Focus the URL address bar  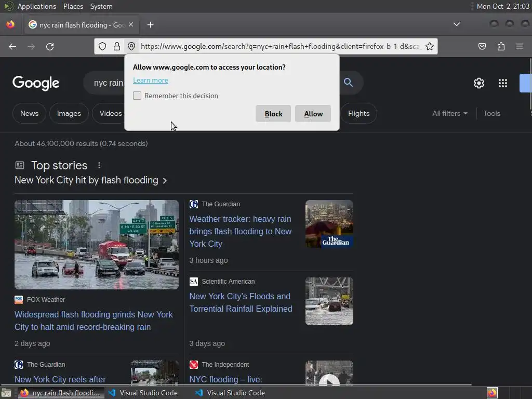coord(280,46)
